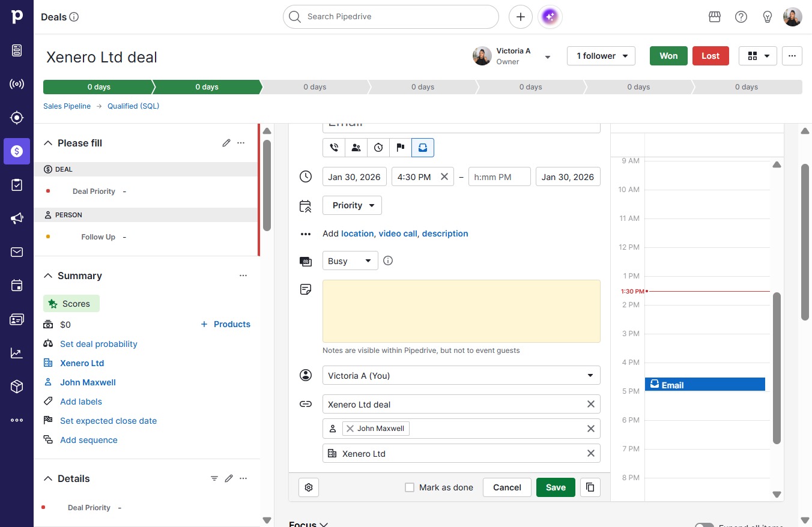Screen dimensions: 812x527
Task: Open the owner Victoria A dropdown
Action: point(548,57)
